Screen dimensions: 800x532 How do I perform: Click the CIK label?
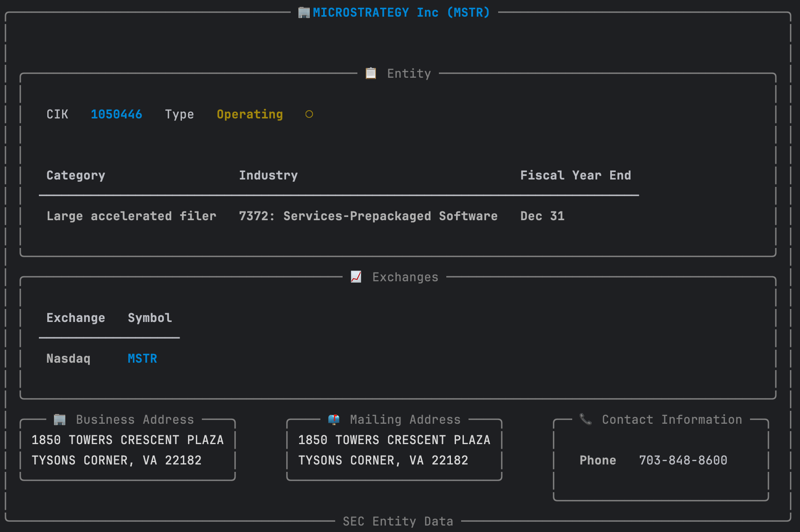pos(57,114)
